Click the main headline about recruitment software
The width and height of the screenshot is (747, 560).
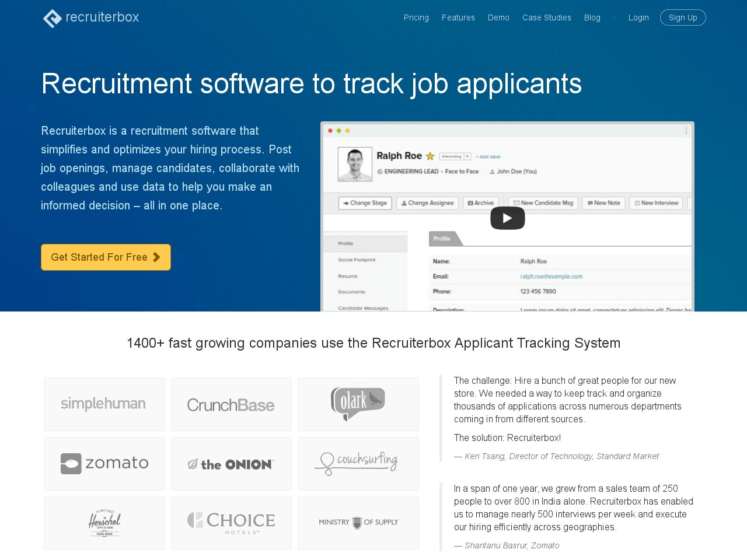coord(312,83)
